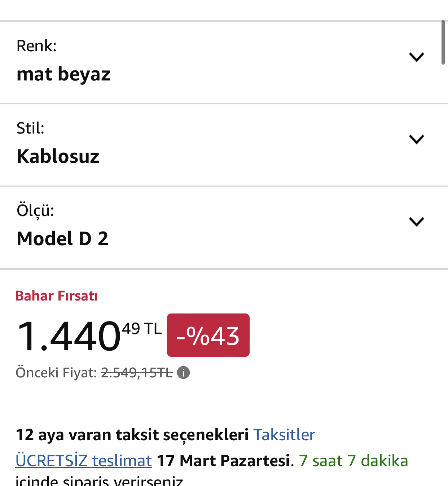Screen dimensions: 448x486
Task: Tap the '17 Mart Pazartesi' delivery date
Action: pyautogui.click(x=224, y=461)
